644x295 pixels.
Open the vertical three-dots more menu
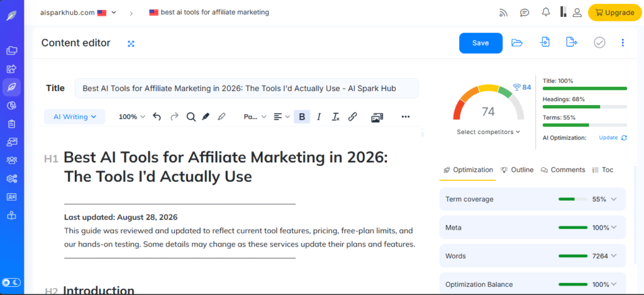point(623,43)
